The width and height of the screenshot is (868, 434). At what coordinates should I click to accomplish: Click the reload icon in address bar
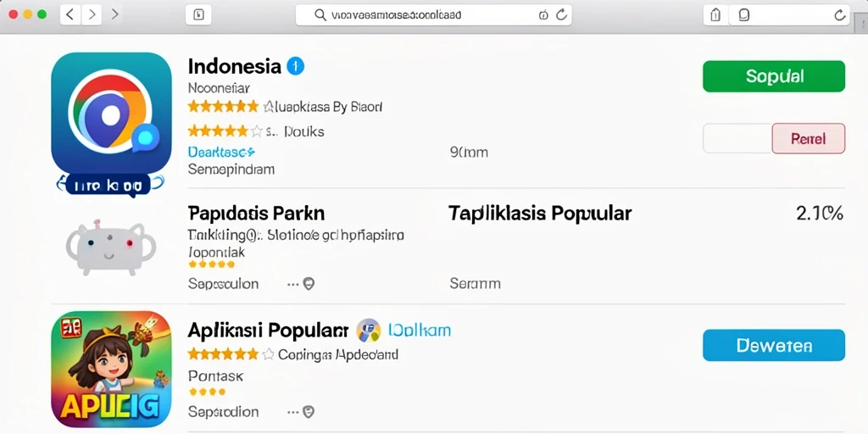pos(561,15)
